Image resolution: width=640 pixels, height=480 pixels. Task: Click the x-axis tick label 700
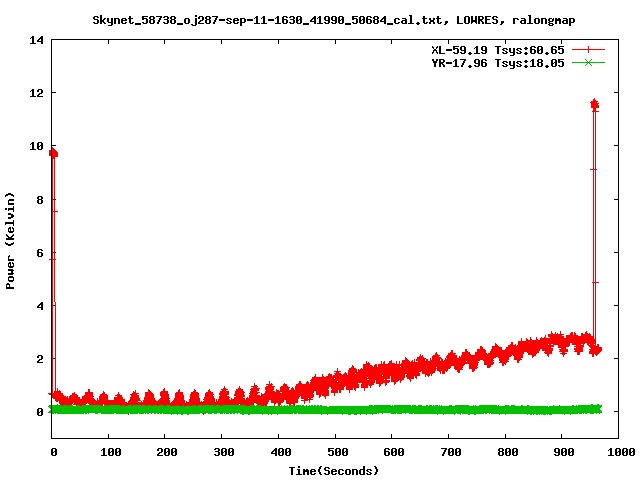click(451, 452)
